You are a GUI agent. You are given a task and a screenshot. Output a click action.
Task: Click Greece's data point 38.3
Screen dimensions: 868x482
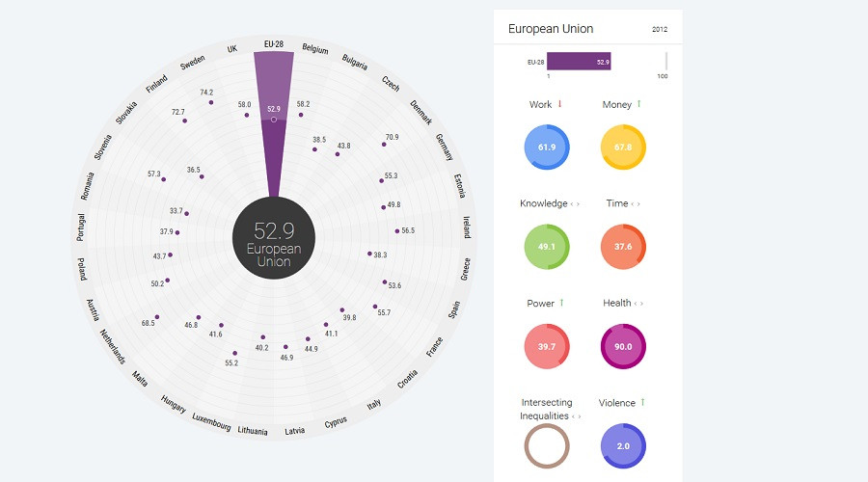[369, 254]
